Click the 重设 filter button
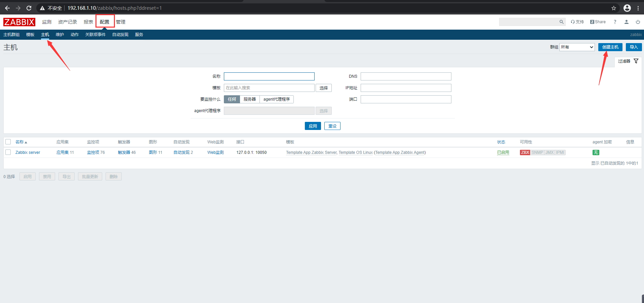 332,126
